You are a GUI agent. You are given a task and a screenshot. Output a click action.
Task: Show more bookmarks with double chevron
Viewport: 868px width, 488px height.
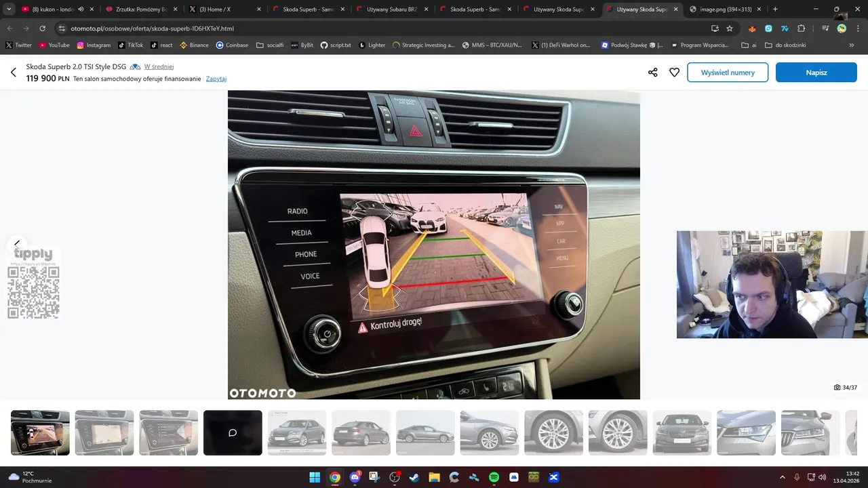click(852, 45)
